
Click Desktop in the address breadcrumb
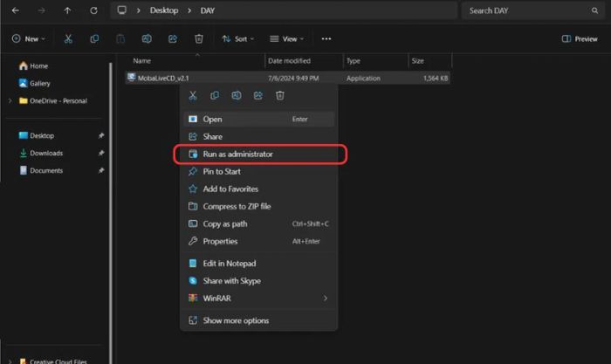164,10
